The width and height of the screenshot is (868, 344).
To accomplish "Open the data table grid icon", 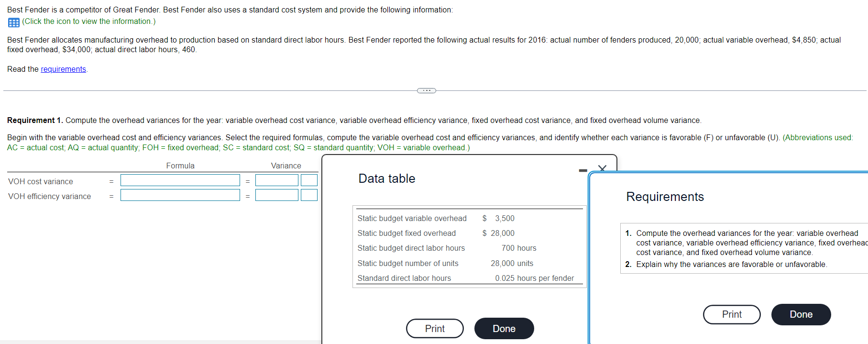I will pos(13,22).
